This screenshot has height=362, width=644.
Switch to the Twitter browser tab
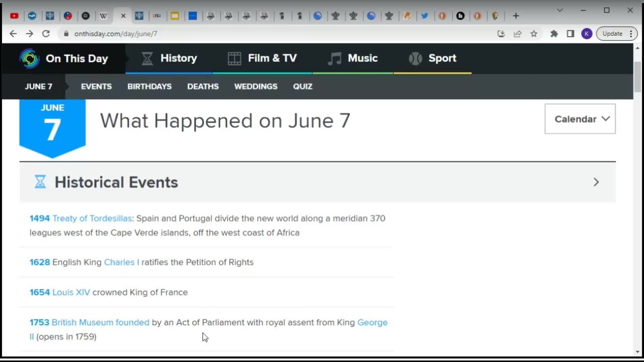point(425,16)
